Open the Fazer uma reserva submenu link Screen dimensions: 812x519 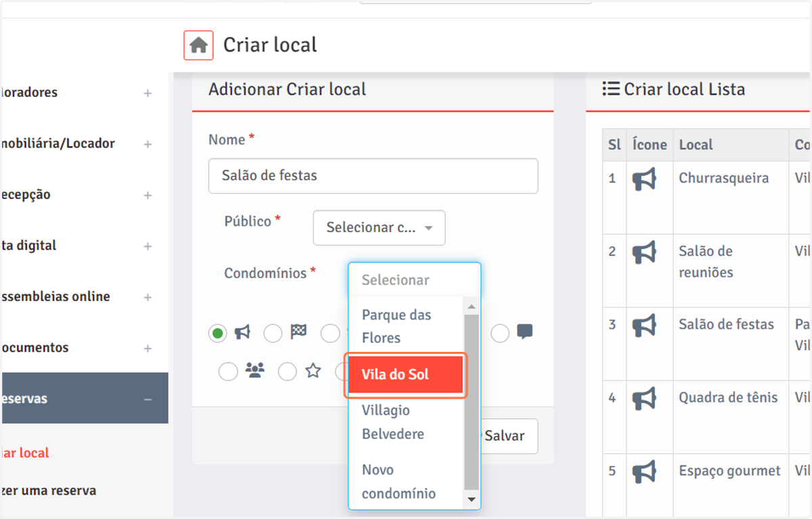point(48,491)
